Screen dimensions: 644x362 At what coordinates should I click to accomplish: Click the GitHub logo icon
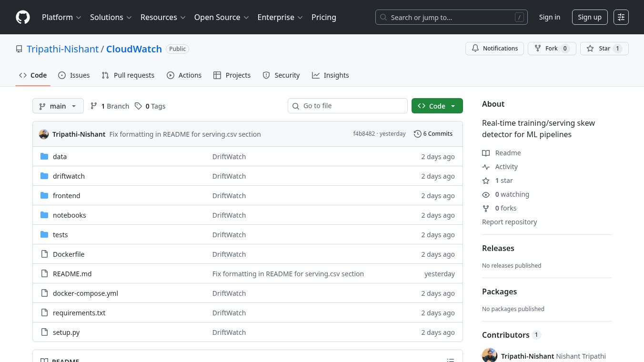(x=23, y=17)
